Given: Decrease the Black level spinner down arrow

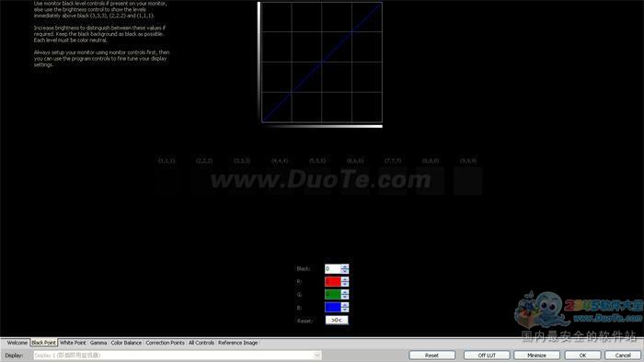Looking at the screenshot, I should click(345, 271).
